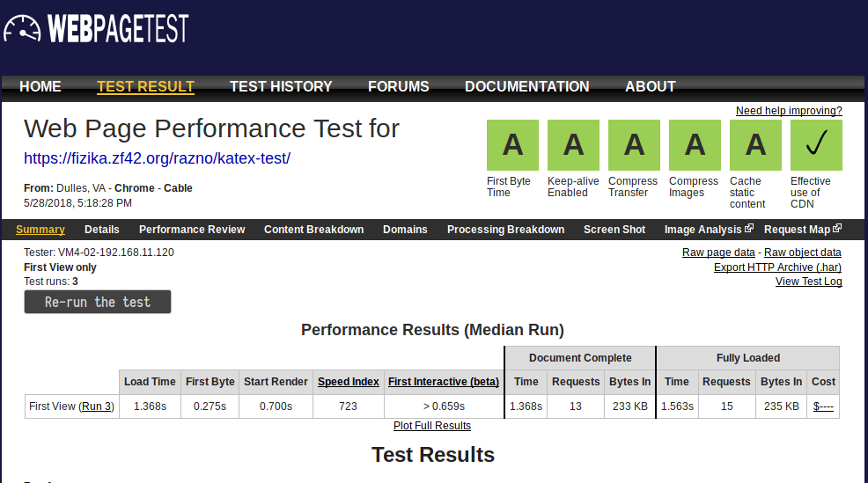Viewport: 868px width, 483px height.
Task: Open Request Map external link
Action: (x=803, y=230)
